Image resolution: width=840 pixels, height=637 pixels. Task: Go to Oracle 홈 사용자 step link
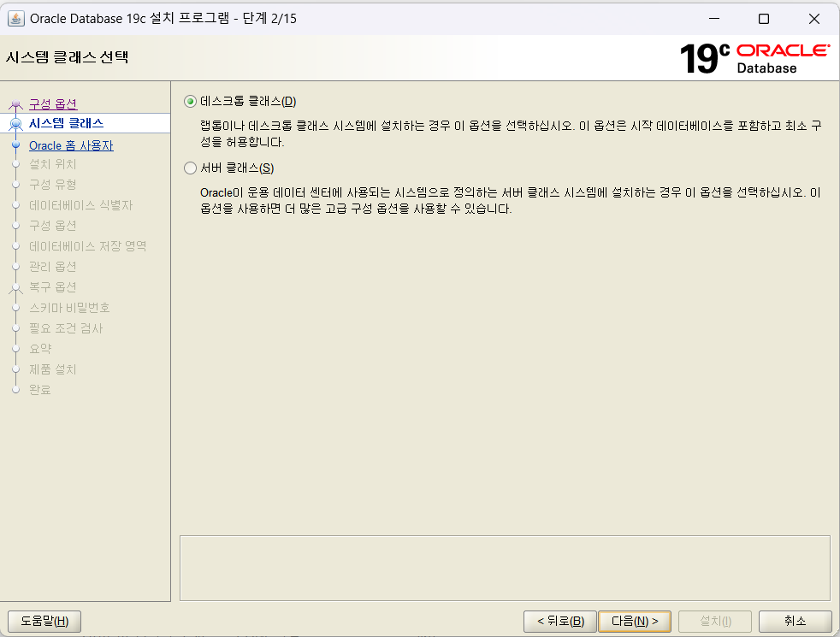click(71, 145)
